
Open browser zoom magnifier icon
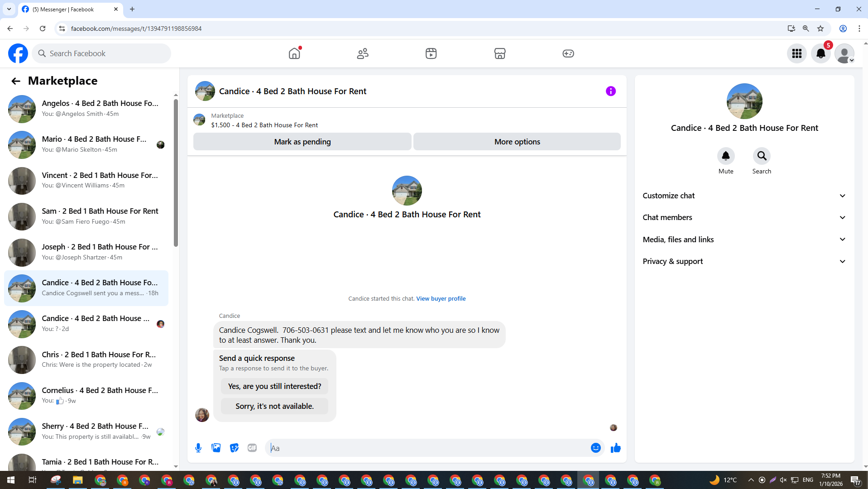click(806, 29)
